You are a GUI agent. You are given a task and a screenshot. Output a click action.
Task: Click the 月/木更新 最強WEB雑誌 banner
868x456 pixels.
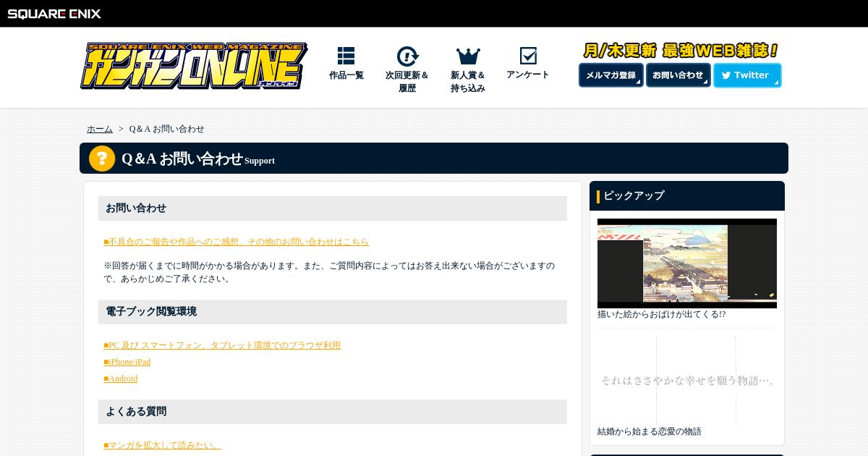pyautogui.click(x=681, y=51)
